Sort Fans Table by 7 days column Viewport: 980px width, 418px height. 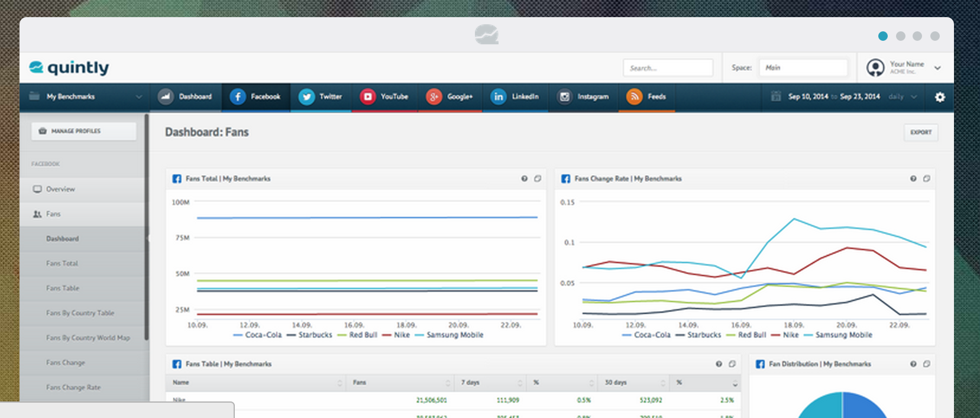click(490, 383)
